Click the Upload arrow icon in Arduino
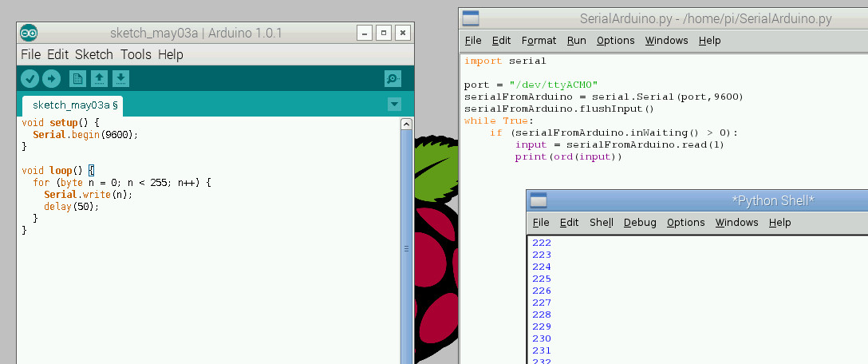868x364 pixels. tap(52, 79)
